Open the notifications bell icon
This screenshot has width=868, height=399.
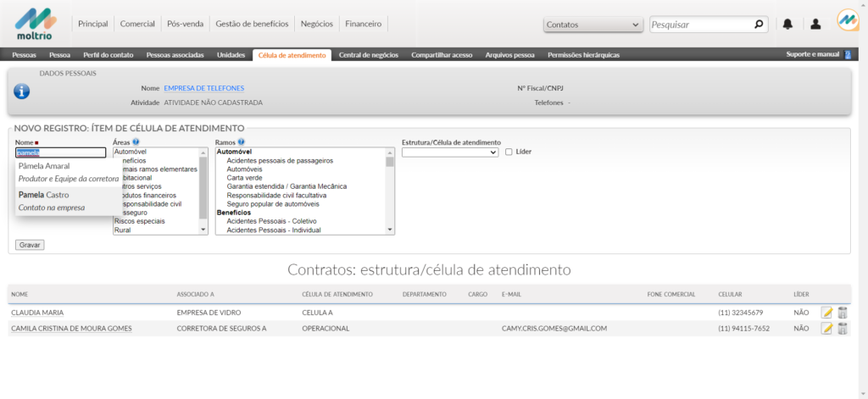[x=787, y=25]
